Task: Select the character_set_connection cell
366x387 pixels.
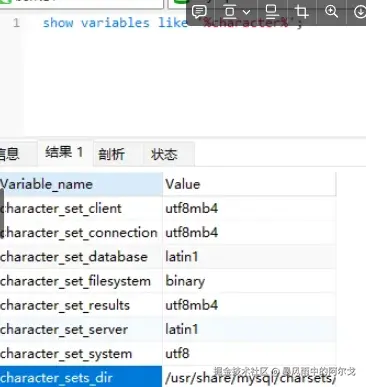Action: [81, 233]
